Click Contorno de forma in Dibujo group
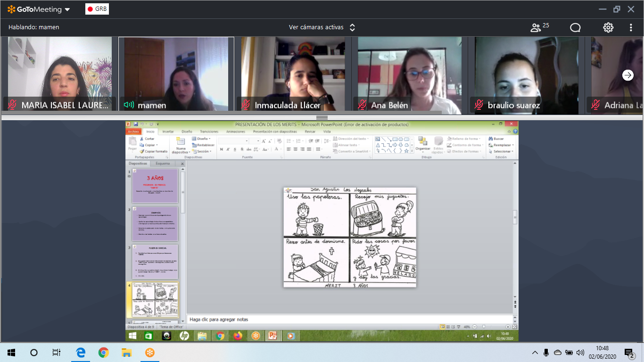 pos(465,145)
